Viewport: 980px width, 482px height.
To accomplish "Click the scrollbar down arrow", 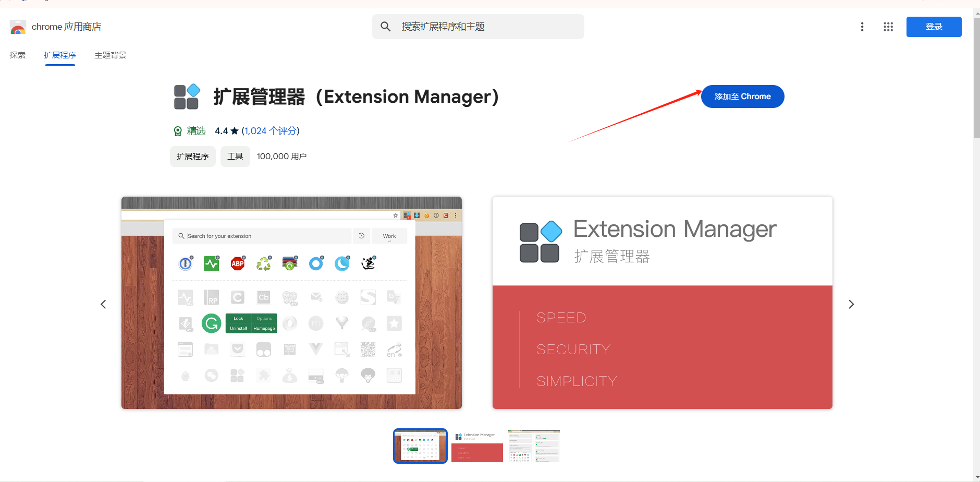I will click(x=976, y=477).
